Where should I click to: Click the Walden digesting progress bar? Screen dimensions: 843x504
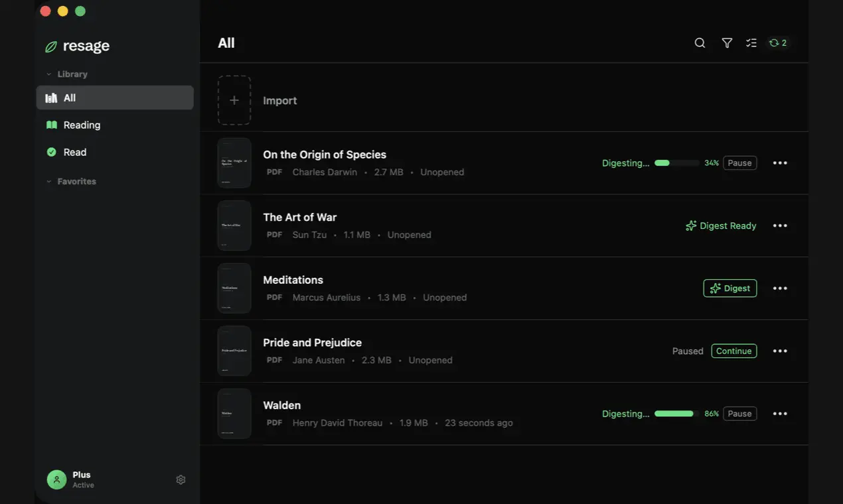[x=676, y=414]
